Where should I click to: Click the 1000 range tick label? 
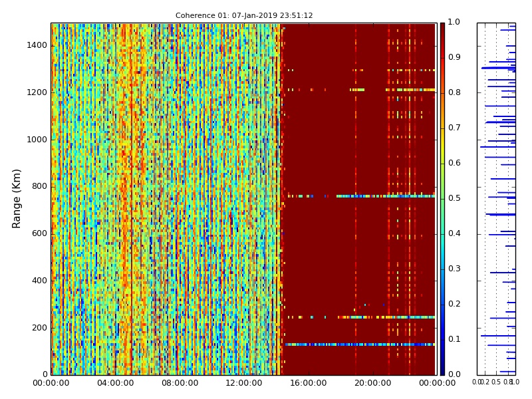(x=37, y=140)
